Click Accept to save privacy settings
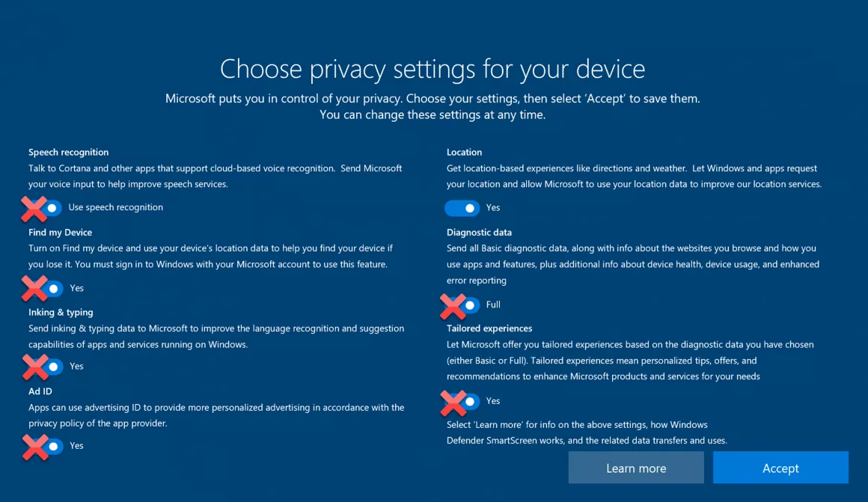Image resolution: width=868 pixels, height=502 pixels. [x=780, y=468]
